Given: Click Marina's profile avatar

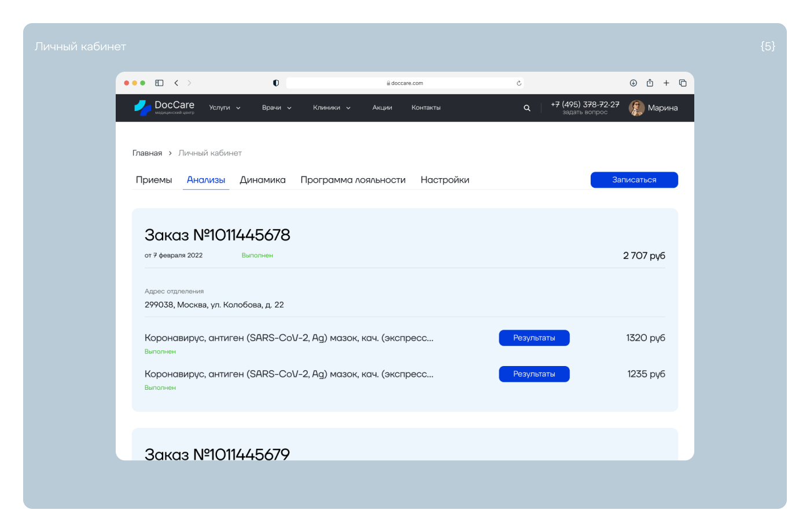Looking at the screenshot, I should 636,108.
